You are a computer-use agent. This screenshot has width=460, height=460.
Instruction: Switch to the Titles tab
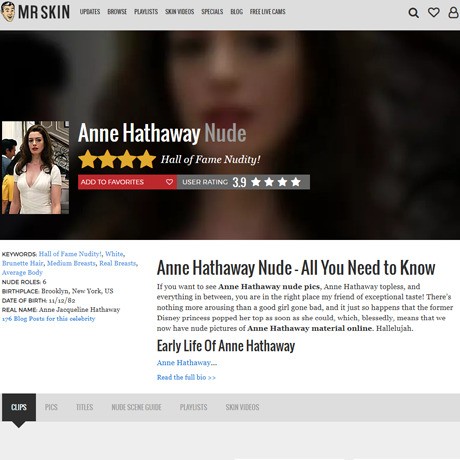click(84, 407)
